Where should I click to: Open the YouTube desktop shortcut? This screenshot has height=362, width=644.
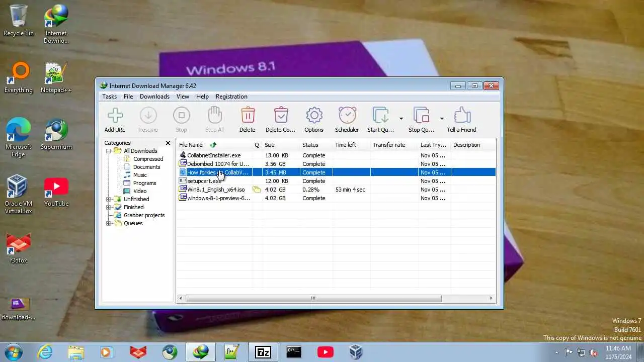point(56,191)
